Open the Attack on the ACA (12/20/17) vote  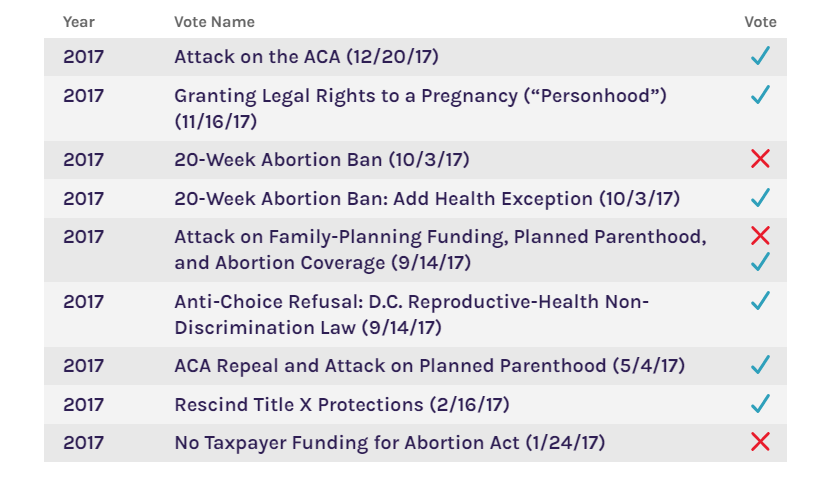pyautogui.click(x=308, y=57)
